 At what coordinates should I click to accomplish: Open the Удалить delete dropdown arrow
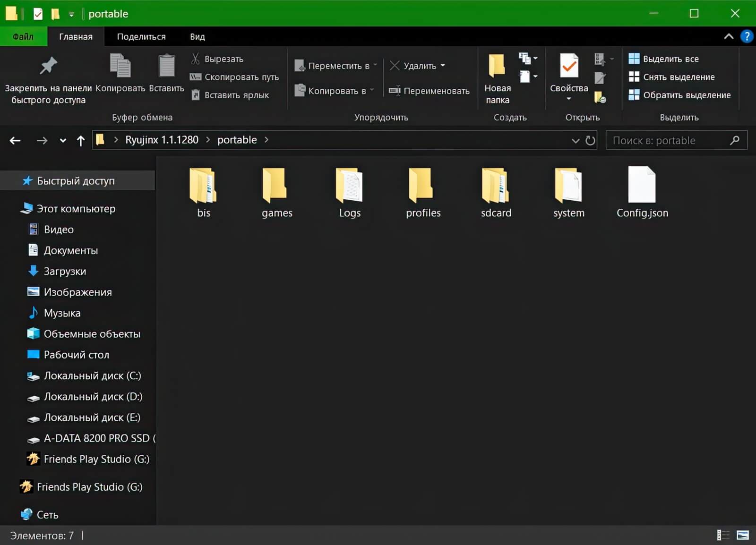(x=443, y=65)
